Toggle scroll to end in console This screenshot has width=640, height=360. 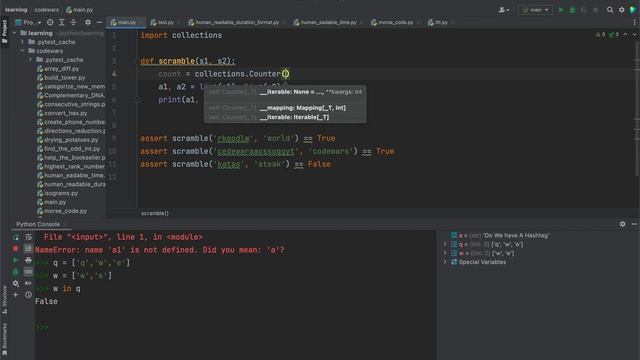point(28,248)
